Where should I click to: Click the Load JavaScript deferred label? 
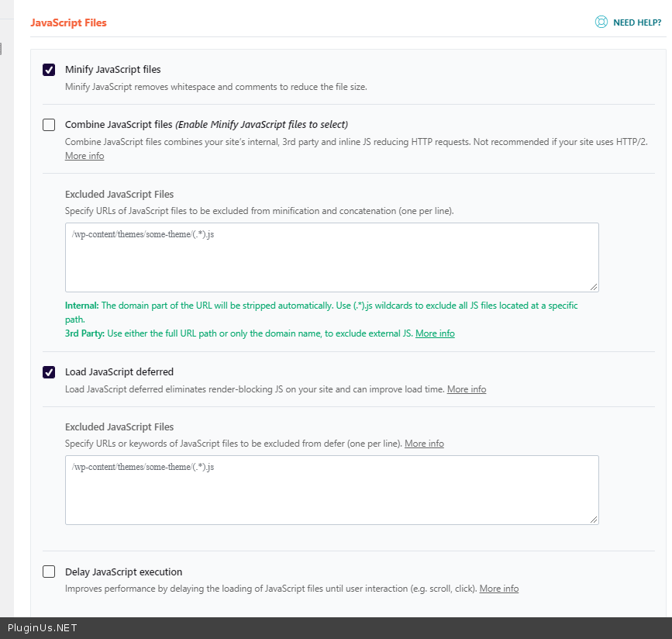pos(119,372)
